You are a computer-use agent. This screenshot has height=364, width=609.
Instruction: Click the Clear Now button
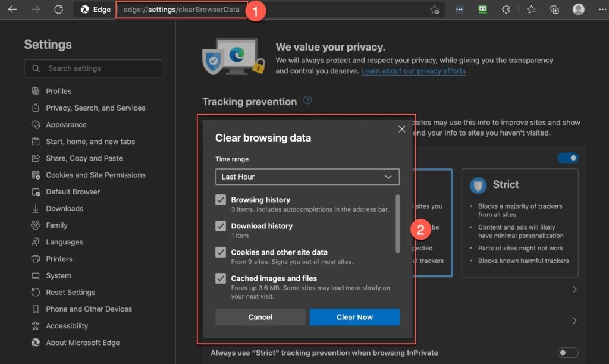coord(354,317)
